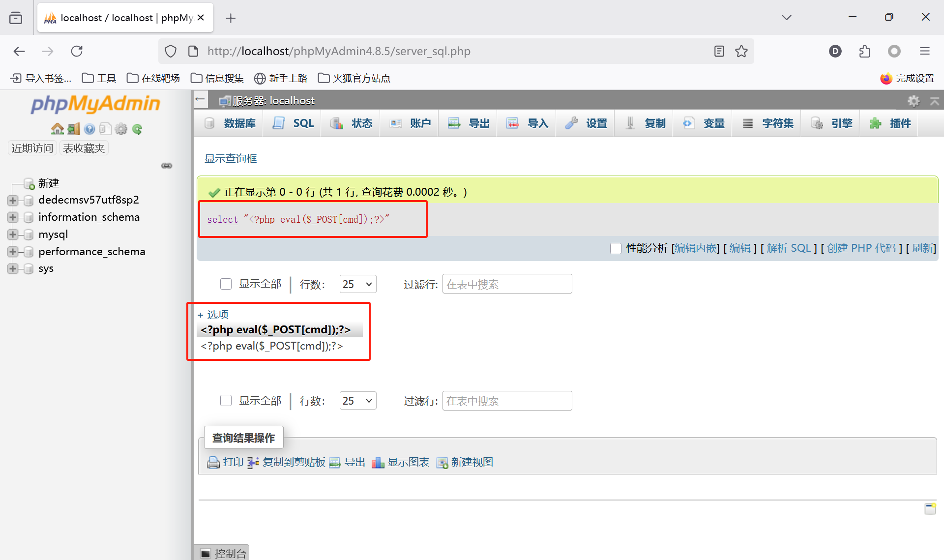Open upper 行数 25 dropdown
The width and height of the screenshot is (944, 560).
358,284
